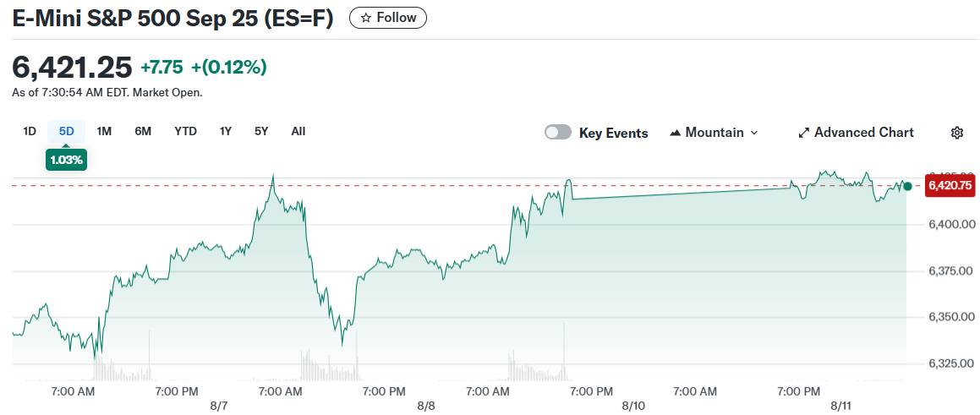Follow the E-Mini S&P 500 ticker
980x415 pixels.
[388, 18]
